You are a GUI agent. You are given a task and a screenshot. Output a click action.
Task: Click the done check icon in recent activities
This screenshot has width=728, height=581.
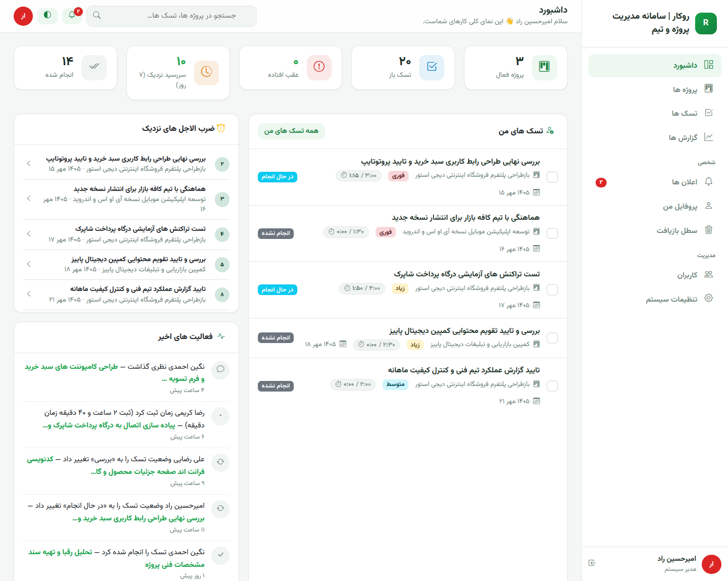(x=220, y=555)
